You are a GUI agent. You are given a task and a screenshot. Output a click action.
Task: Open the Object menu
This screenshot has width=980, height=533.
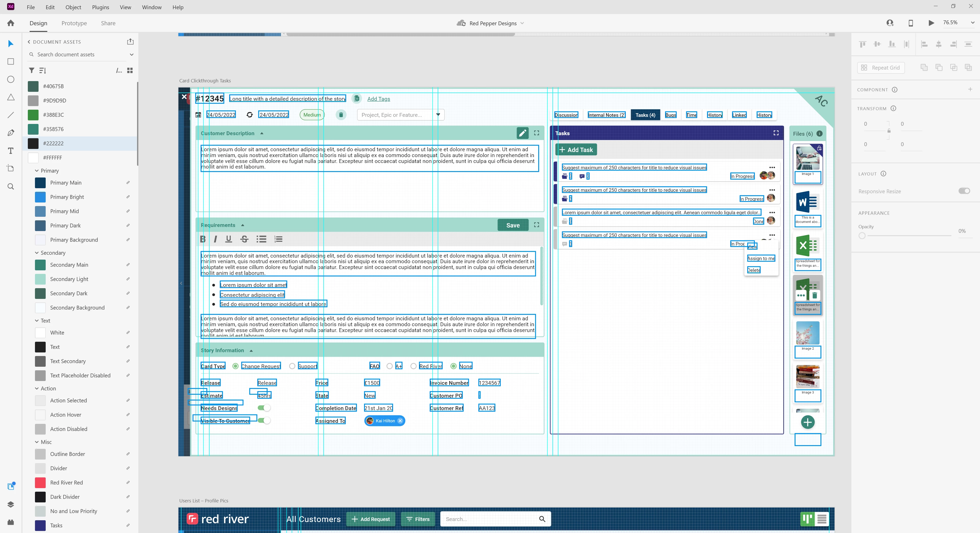click(x=73, y=7)
